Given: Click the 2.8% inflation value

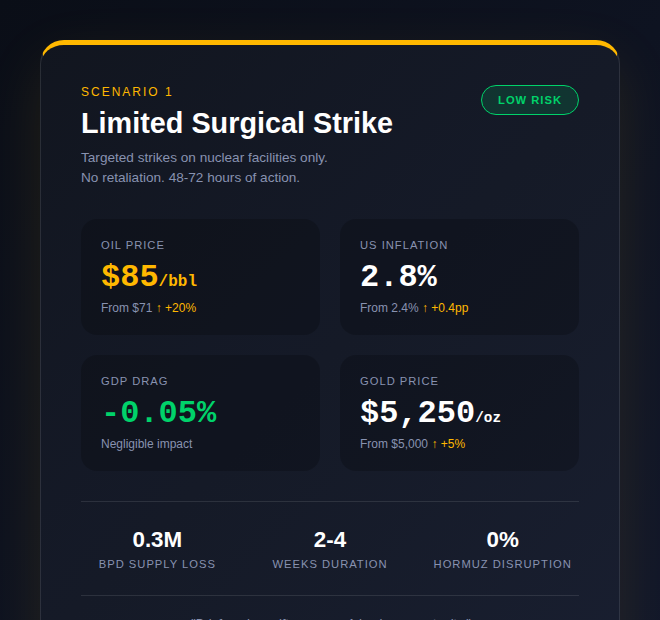Looking at the screenshot, I should pos(398,277).
